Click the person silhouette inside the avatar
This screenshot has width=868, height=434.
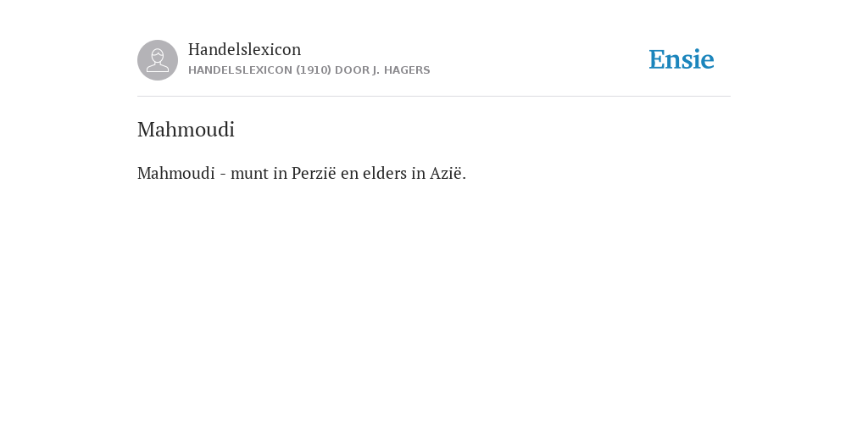[x=158, y=60]
